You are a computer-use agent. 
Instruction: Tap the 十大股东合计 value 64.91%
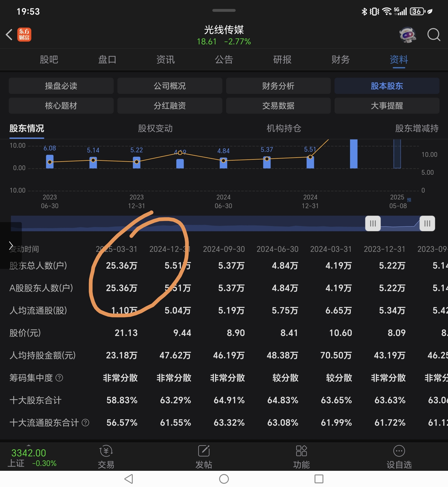(229, 400)
